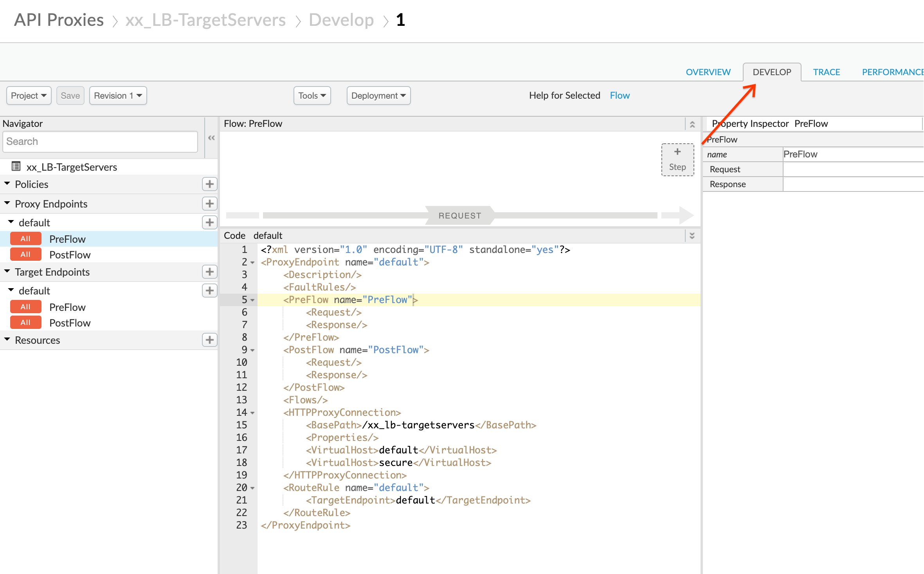Select xx_LB-TargetServers in navigator tree
This screenshot has width=924, height=574.
coord(72,167)
